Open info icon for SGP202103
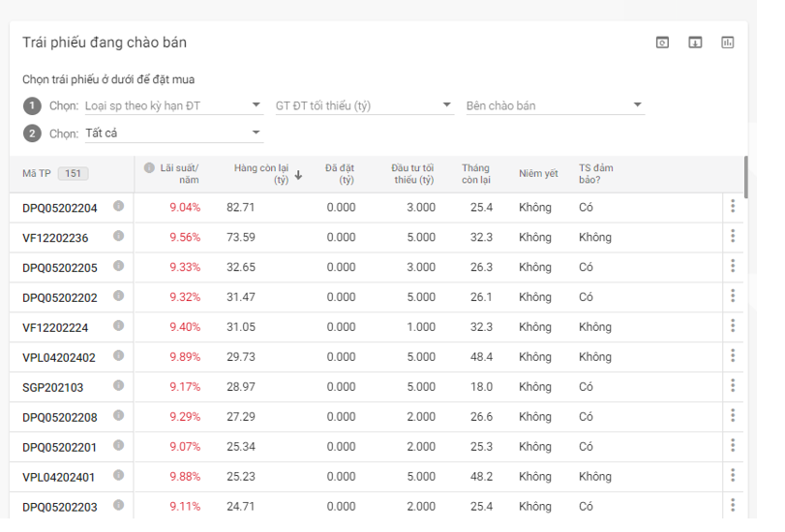Image resolution: width=785 pixels, height=532 pixels. pos(119,385)
